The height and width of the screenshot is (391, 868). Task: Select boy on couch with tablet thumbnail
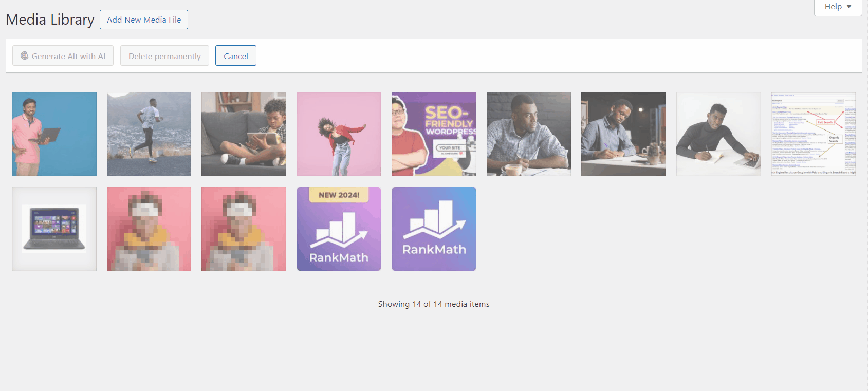click(x=244, y=134)
